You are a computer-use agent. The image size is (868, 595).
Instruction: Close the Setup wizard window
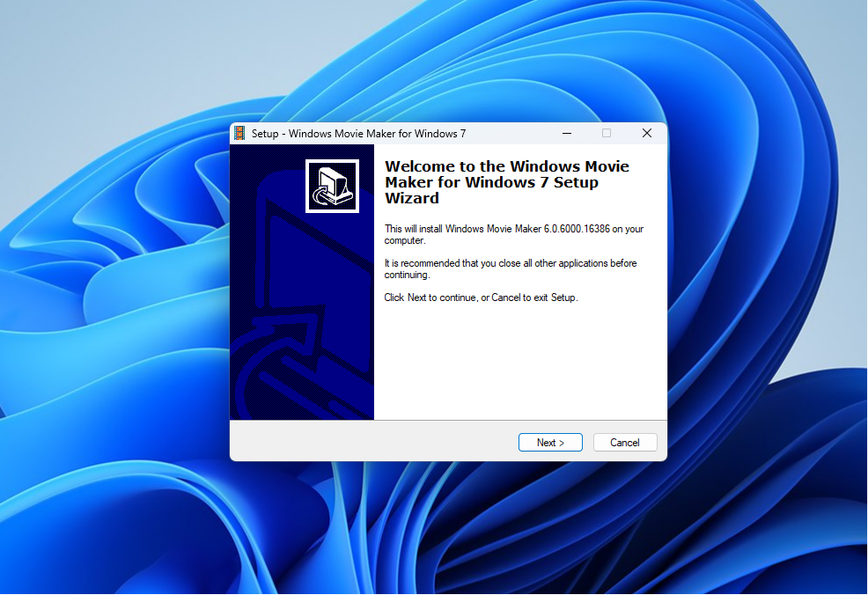pos(646,134)
